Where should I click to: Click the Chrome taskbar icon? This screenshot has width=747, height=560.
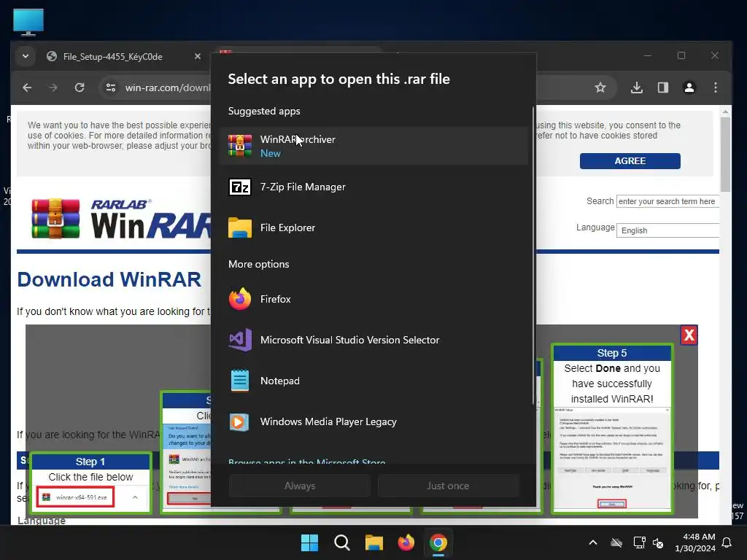tap(438, 542)
